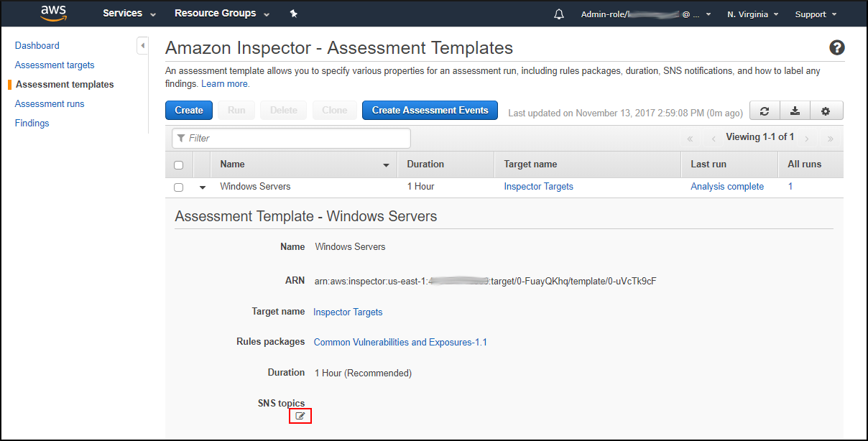Open table preferences with the gear icon
Viewport: 868px width, 441px height.
pos(826,111)
